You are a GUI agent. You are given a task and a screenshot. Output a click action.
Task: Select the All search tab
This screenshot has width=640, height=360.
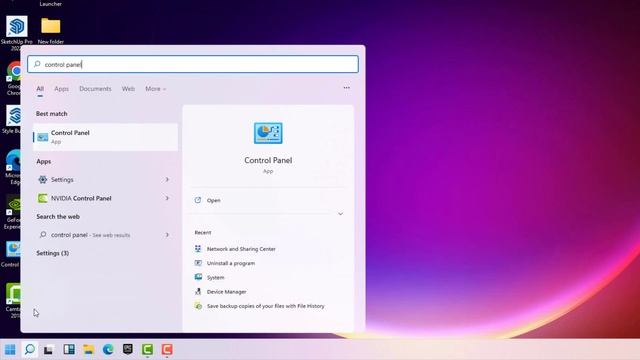pyautogui.click(x=40, y=89)
